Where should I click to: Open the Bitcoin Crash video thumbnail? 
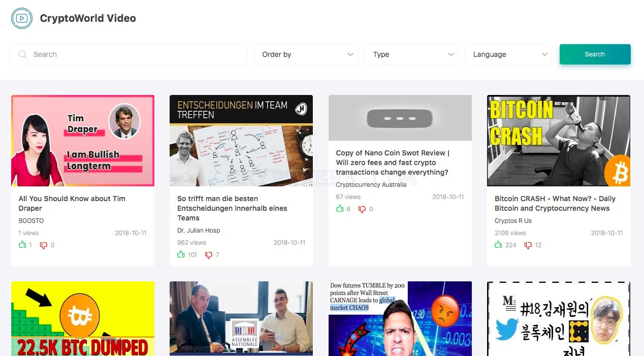pos(559,141)
